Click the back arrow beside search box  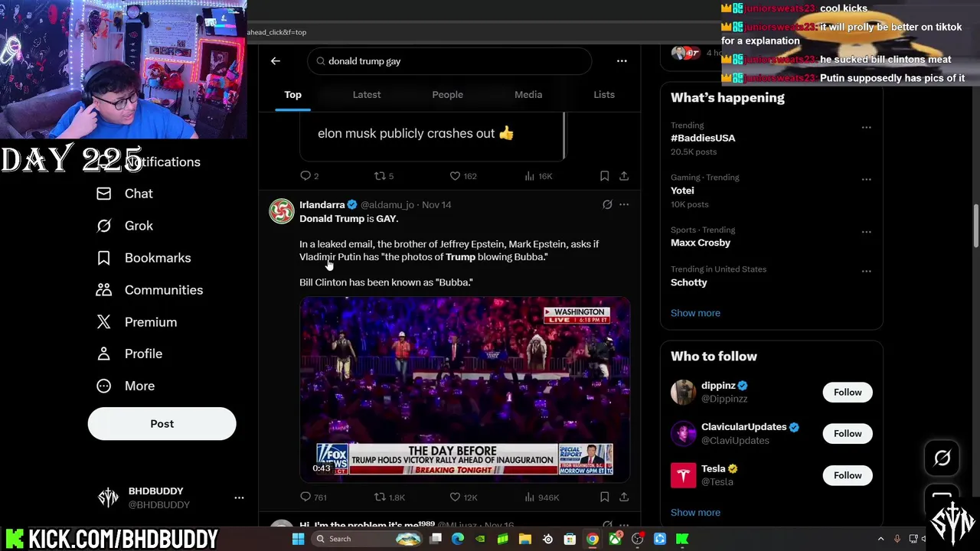276,61
